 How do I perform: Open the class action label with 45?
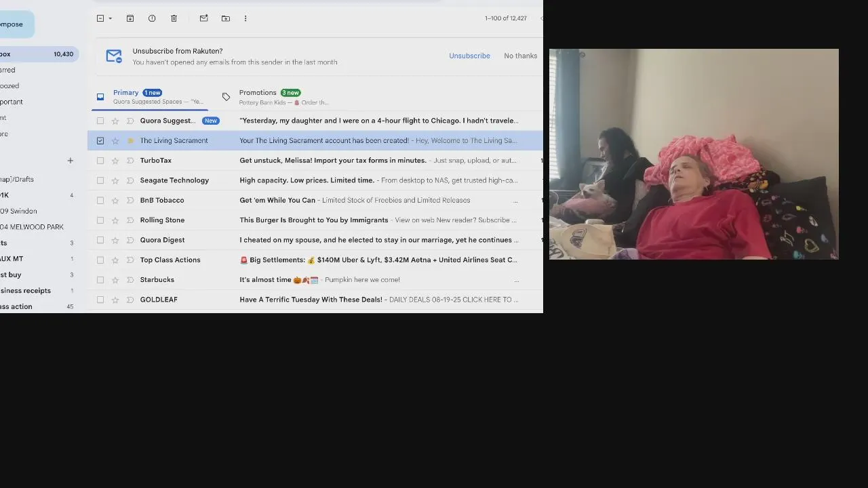[x=37, y=307]
